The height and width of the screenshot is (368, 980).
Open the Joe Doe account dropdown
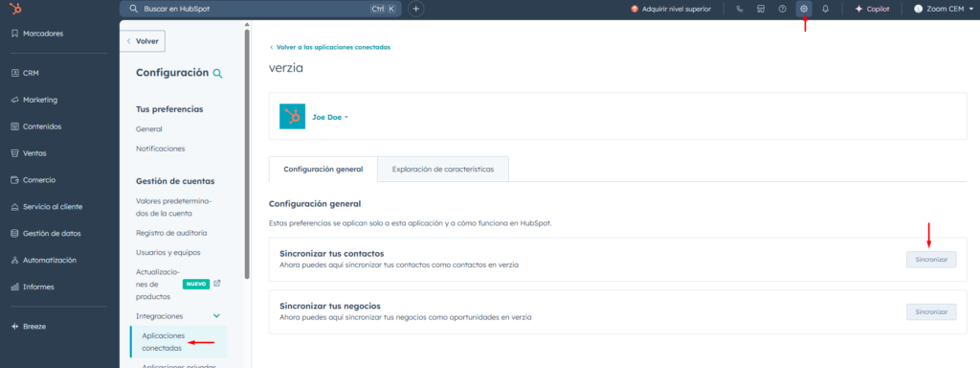[x=330, y=117]
